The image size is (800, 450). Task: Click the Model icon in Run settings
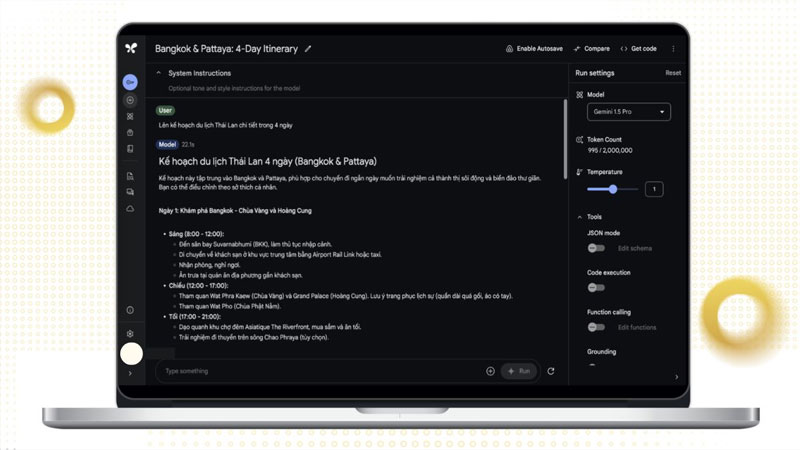tap(580, 95)
